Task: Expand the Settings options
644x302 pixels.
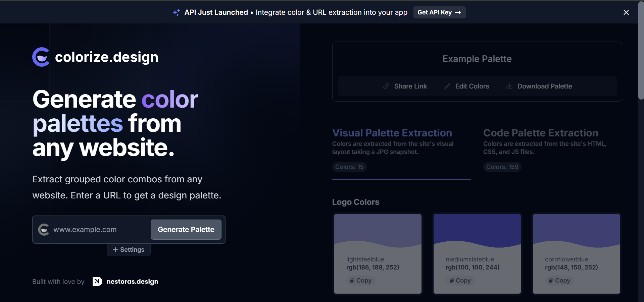Action: (x=129, y=250)
